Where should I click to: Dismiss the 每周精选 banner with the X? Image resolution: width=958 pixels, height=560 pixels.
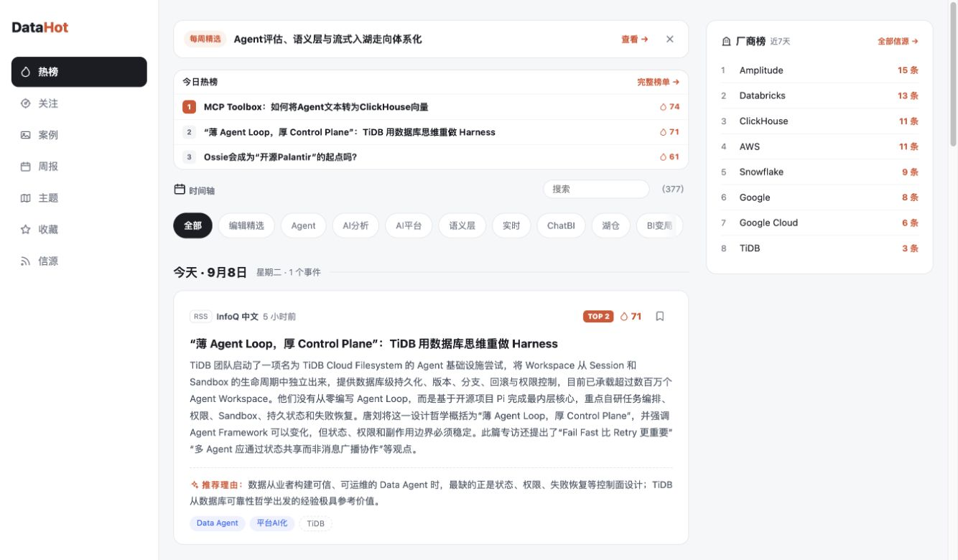(670, 39)
